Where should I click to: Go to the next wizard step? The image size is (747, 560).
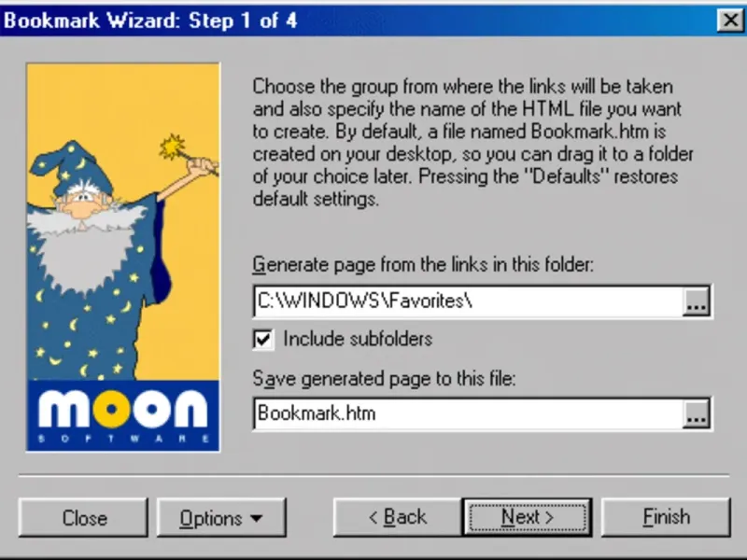pos(528,517)
